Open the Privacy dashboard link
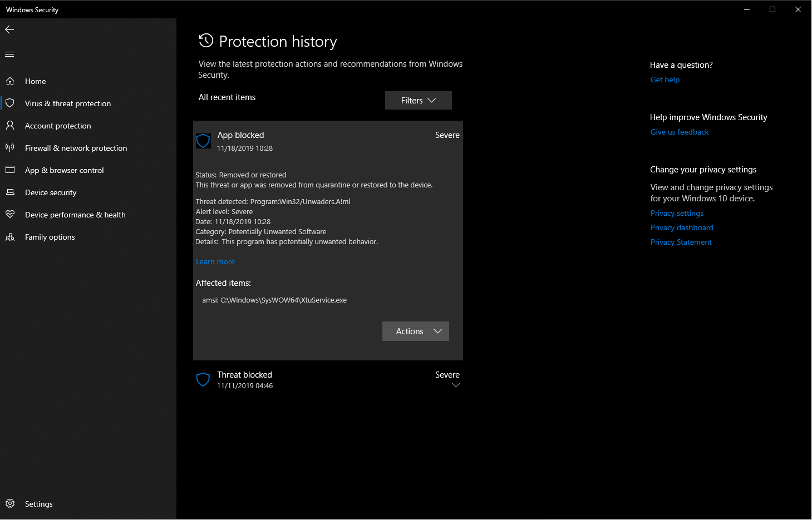Screen dimensions: 812x520 tap(682, 227)
